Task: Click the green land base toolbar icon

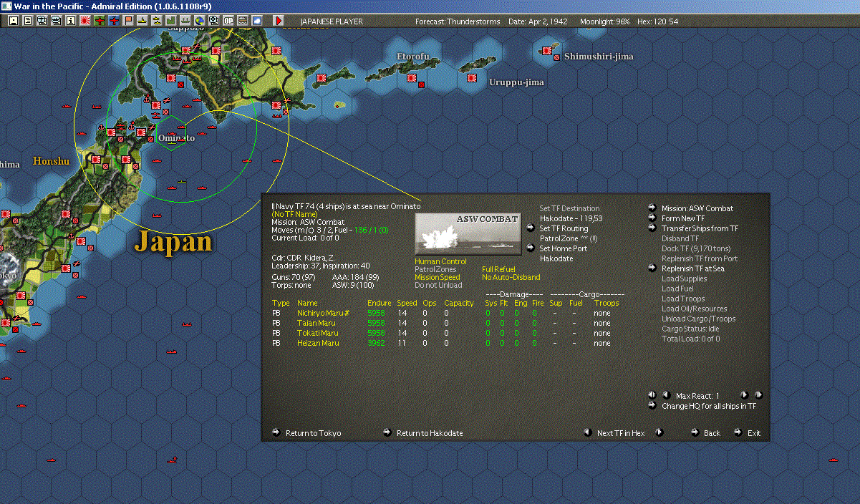Action: tap(171, 21)
